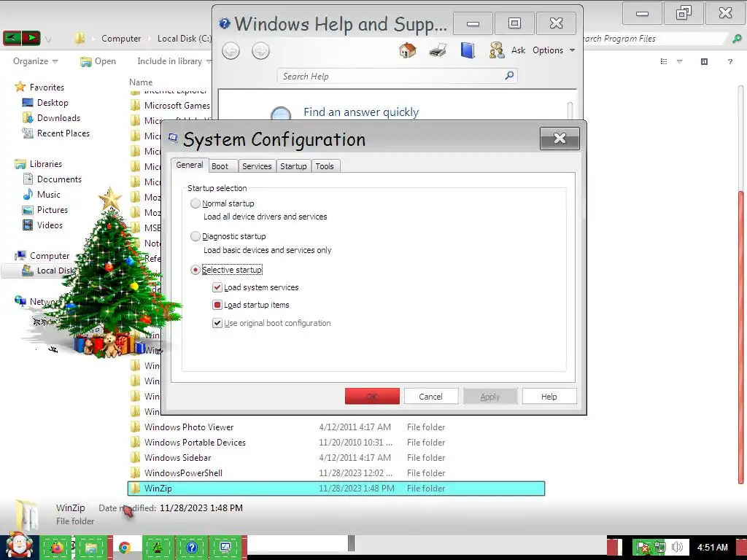747x560 pixels.
Task: Click the Computer breadcrumb in address bar
Action: pyautogui.click(x=121, y=39)
